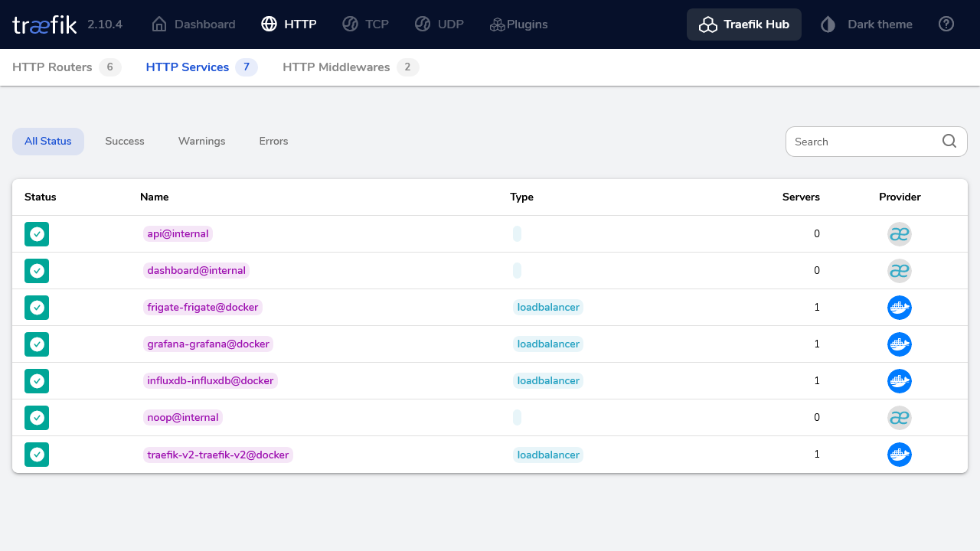
Task: Select the Success status filter
Action: [125, 142]
